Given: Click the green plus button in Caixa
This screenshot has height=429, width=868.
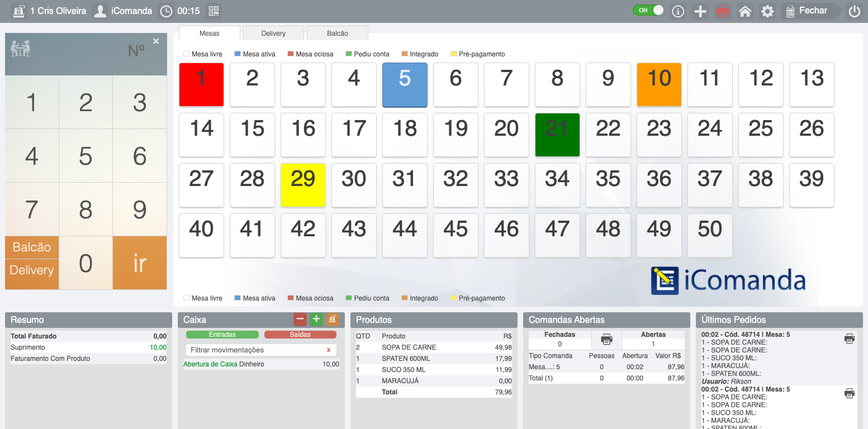Looking at the screenshot, I should pyautogui.click(x=316, y=319).
